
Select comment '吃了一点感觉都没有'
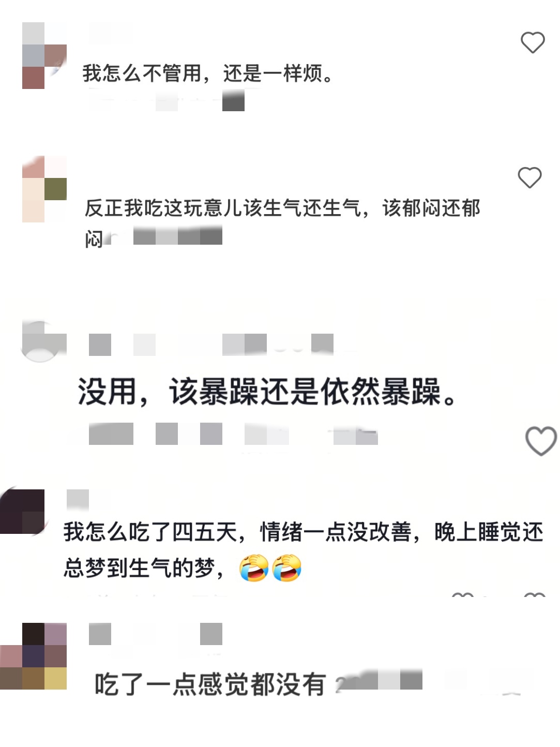point(210,684)
